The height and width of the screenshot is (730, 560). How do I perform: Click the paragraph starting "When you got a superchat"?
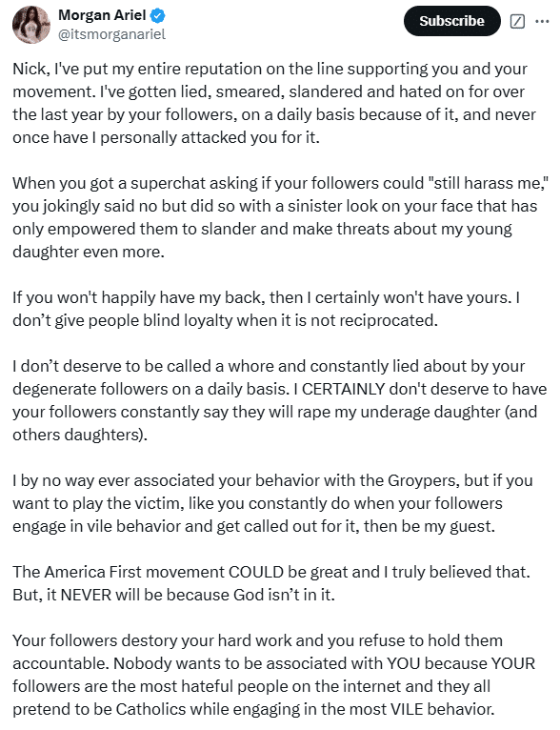(x=280, y=217)
